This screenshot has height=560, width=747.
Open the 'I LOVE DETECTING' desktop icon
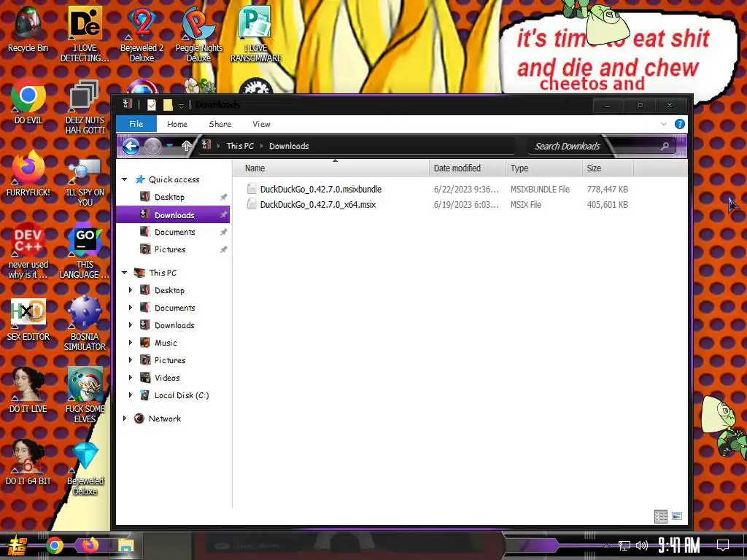[x=85, y=34]
